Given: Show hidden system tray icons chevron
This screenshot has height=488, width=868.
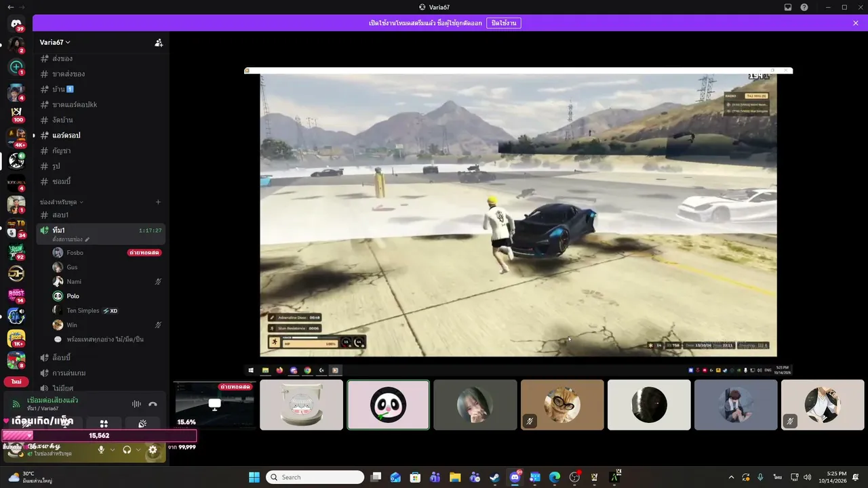Looking at the screenshot, I should point(731,477).
